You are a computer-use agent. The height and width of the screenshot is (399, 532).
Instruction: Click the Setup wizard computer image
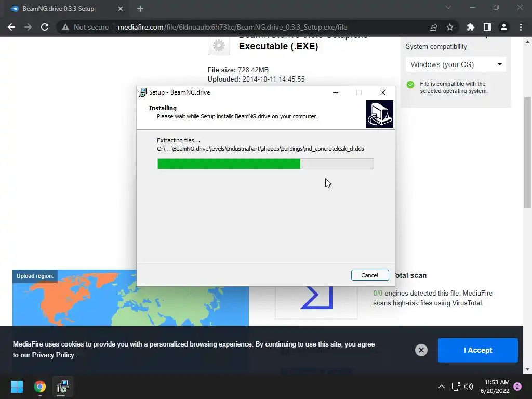point(379,114)
